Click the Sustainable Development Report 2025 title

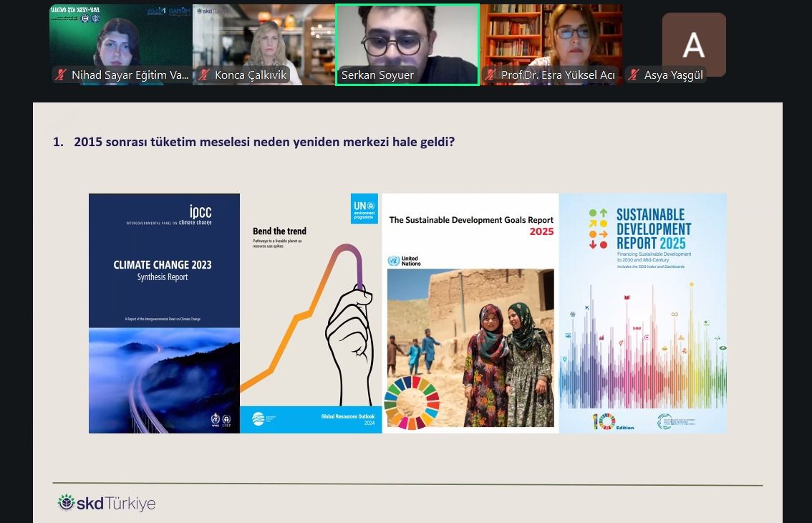652,229
